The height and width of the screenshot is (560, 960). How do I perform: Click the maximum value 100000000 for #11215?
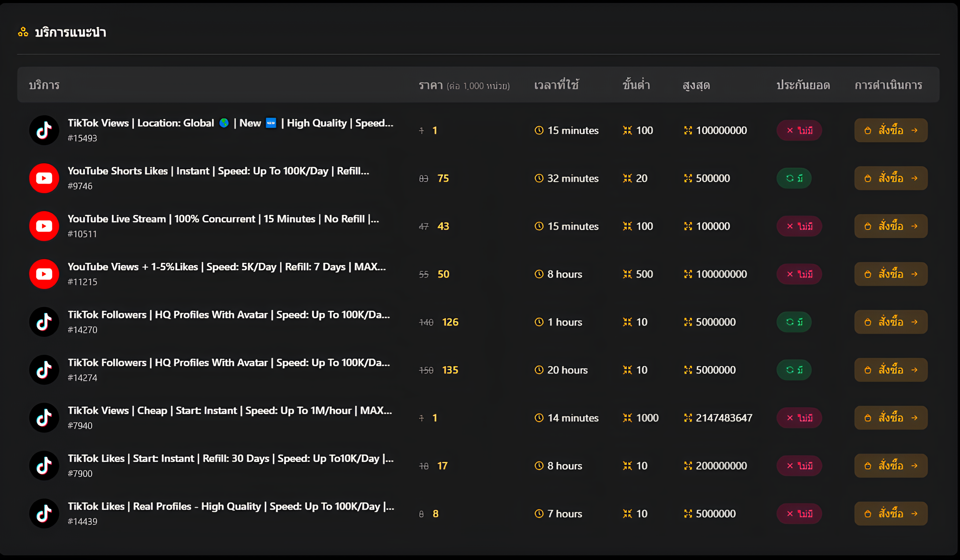[x=721, y=274]
